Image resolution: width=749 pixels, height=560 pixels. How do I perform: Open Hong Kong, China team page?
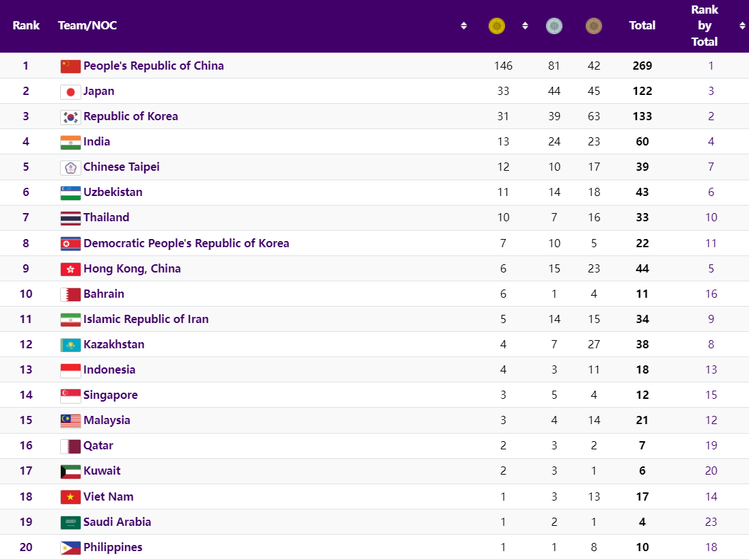(132, 269)
